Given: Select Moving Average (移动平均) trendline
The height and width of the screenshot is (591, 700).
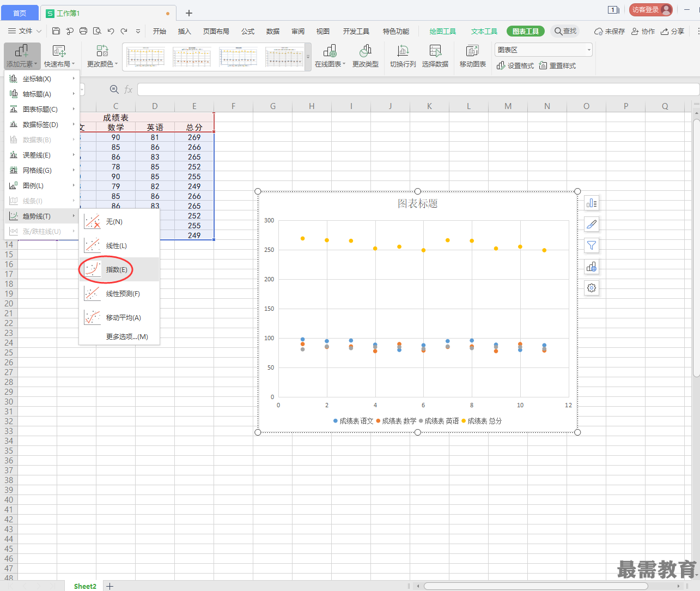Looking at the screenshot, I should [x=119, y=317].
